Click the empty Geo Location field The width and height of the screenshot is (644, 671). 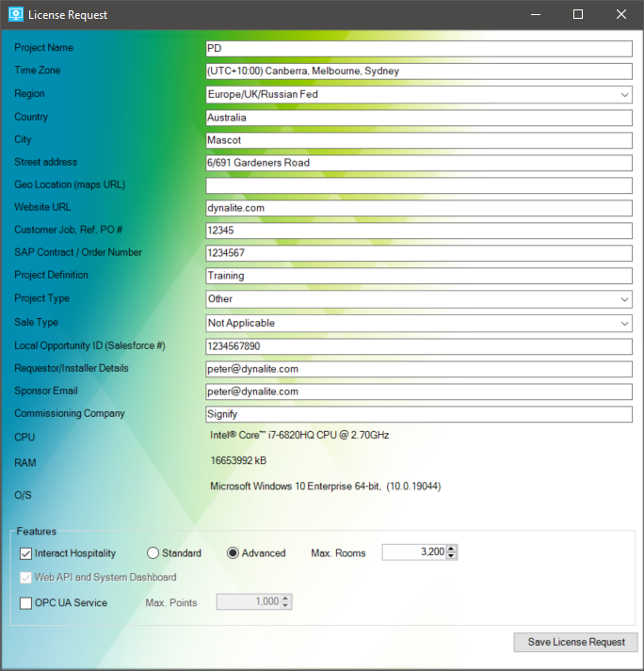tap(419, 185)
